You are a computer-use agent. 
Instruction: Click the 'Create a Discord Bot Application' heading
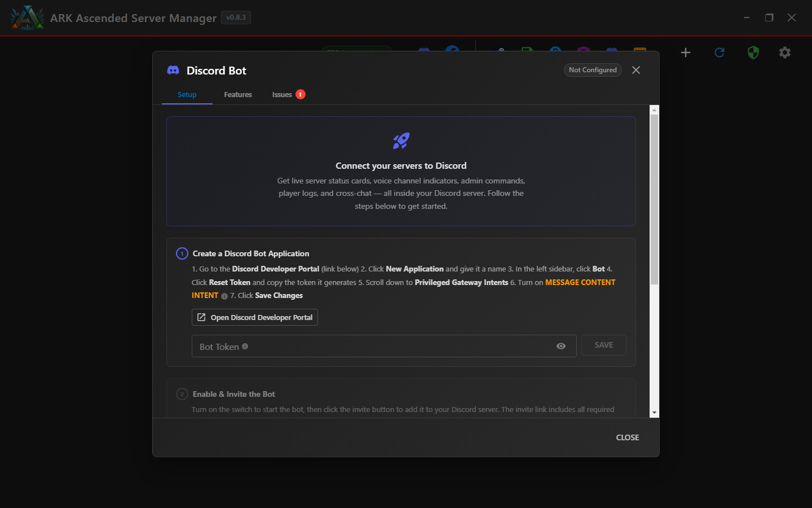pos(251,253)
